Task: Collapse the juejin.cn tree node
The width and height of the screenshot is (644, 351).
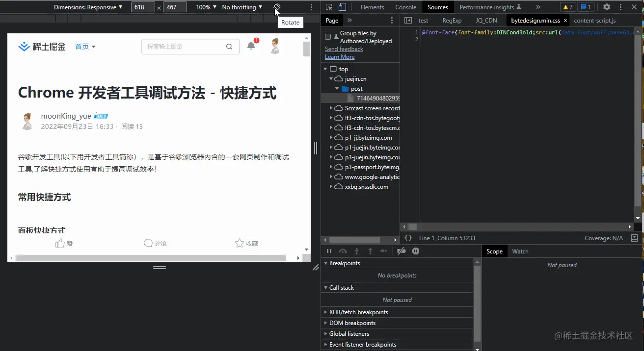Action: coord(331,79)
